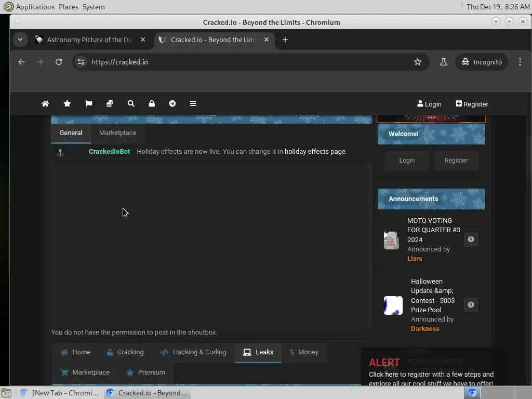Select the General shoutbox tab
532x399 pixels.
pyautogui.click(x=71, y=132)
